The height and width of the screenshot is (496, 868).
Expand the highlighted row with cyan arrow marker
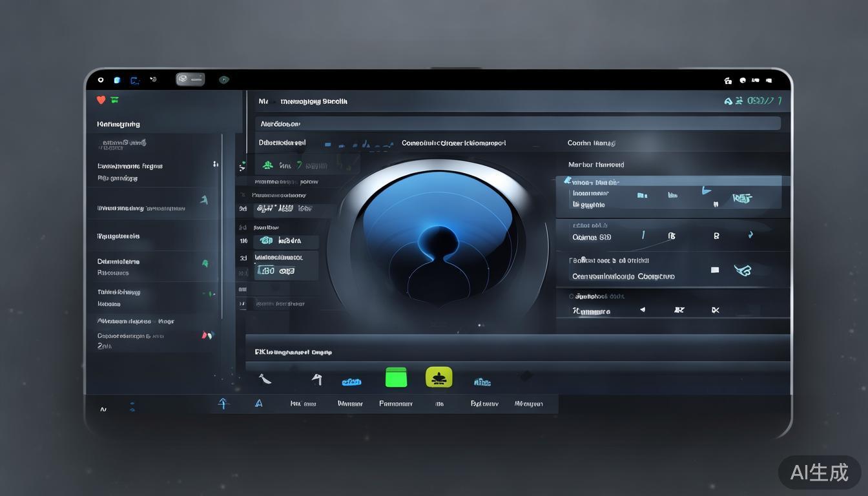(568, 181)
